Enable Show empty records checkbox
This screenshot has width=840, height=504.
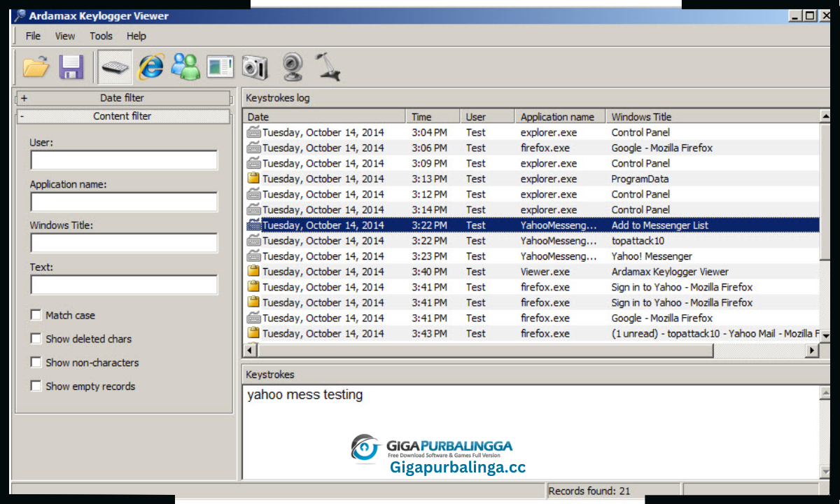pyautogui.click(x=36, y=386)
